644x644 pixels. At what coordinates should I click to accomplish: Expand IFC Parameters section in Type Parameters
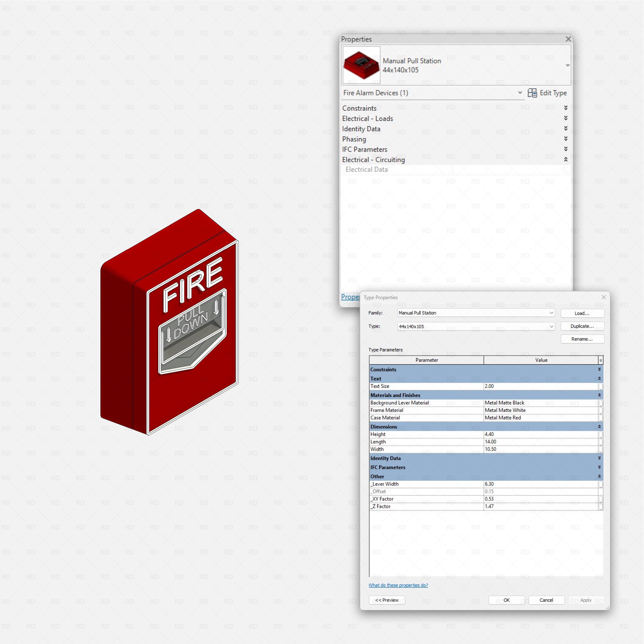click(x=599, y=467)
